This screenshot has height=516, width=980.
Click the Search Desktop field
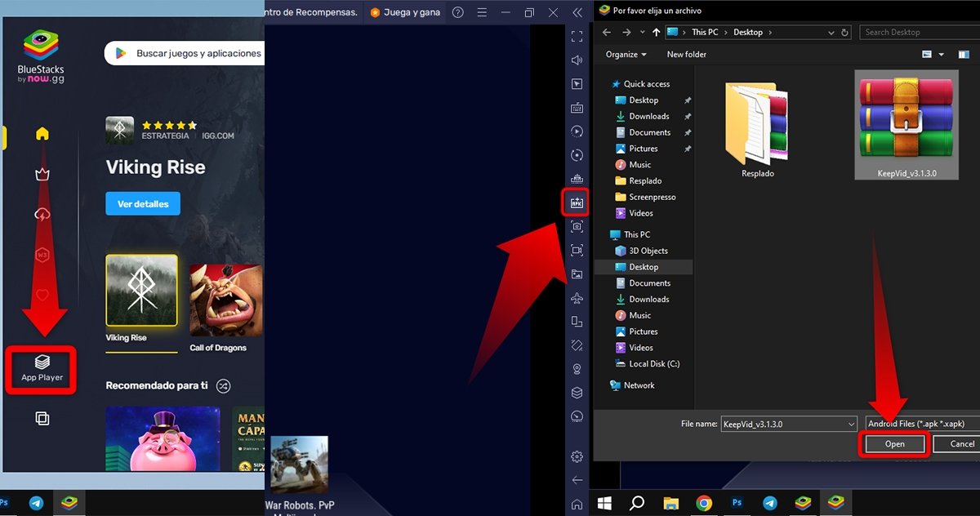tap(920, 33)
